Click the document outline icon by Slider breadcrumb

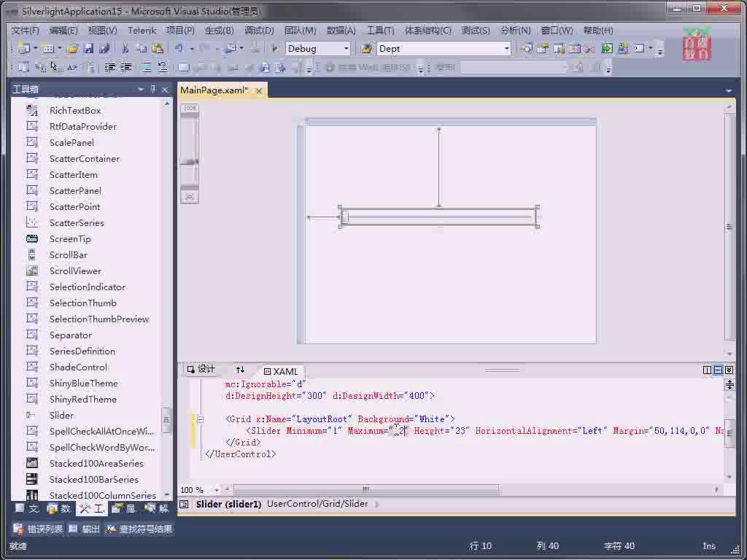pyautogui.click(x=185, y=504)
